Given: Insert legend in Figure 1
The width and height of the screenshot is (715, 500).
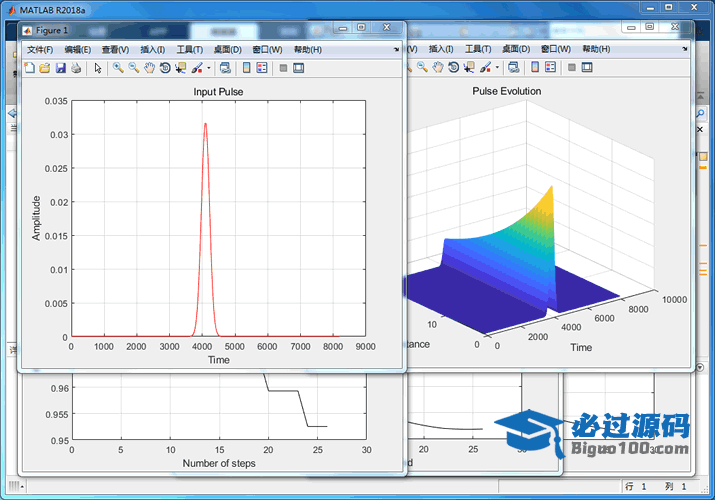Looking at the screenshot, I should (x=262, y=68).
